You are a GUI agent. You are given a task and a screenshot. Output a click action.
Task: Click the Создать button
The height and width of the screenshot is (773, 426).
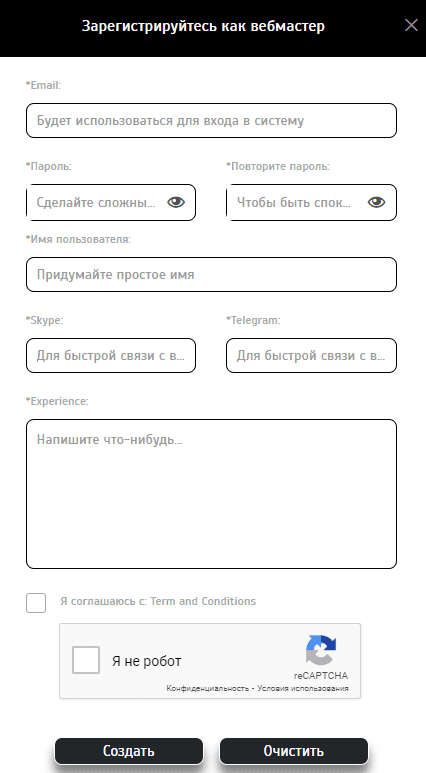pyautogui.click(x=129, y=751)
